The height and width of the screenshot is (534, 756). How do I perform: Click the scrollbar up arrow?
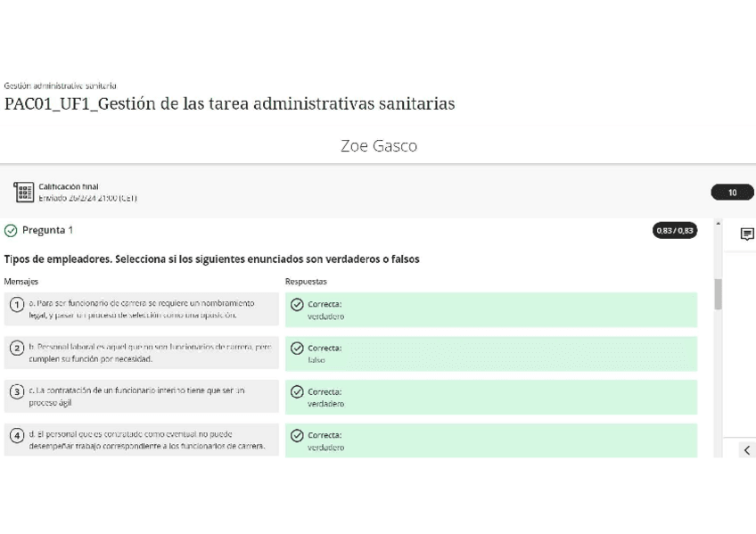point(716,222)
